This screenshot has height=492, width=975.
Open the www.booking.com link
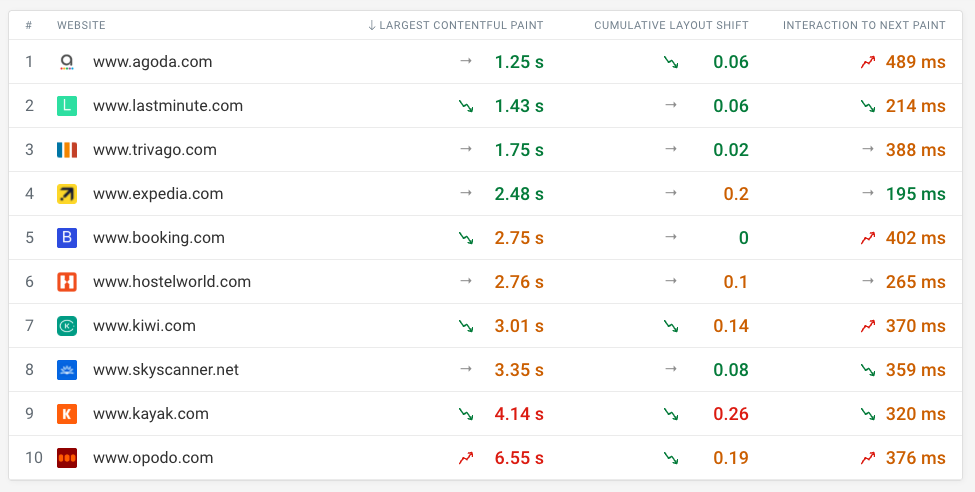tap(159, 238)
